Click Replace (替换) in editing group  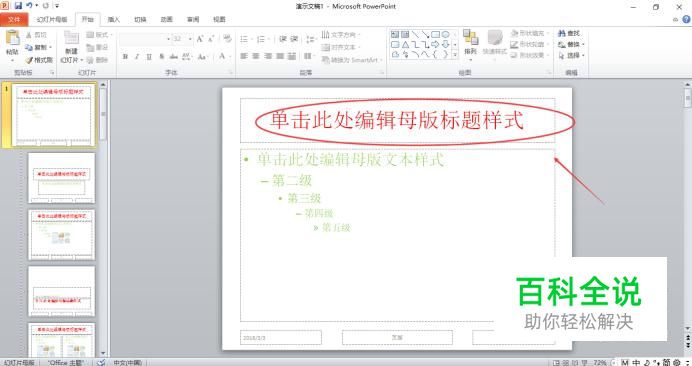(x=571, y=45)
